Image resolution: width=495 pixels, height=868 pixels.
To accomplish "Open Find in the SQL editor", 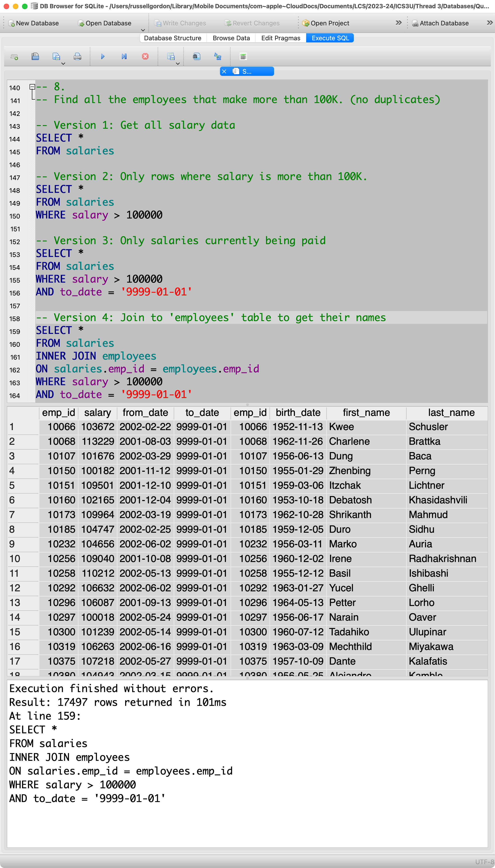I will (x=196, y=57).
